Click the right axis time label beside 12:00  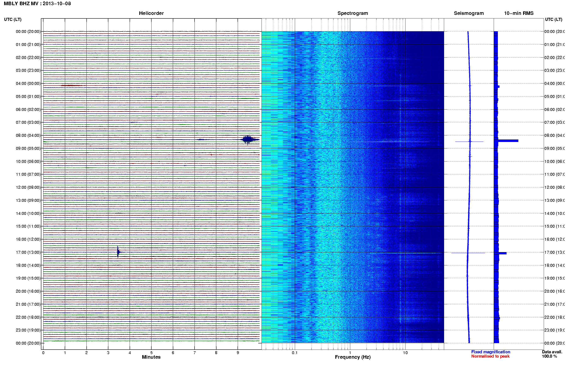tap(555, 187)
